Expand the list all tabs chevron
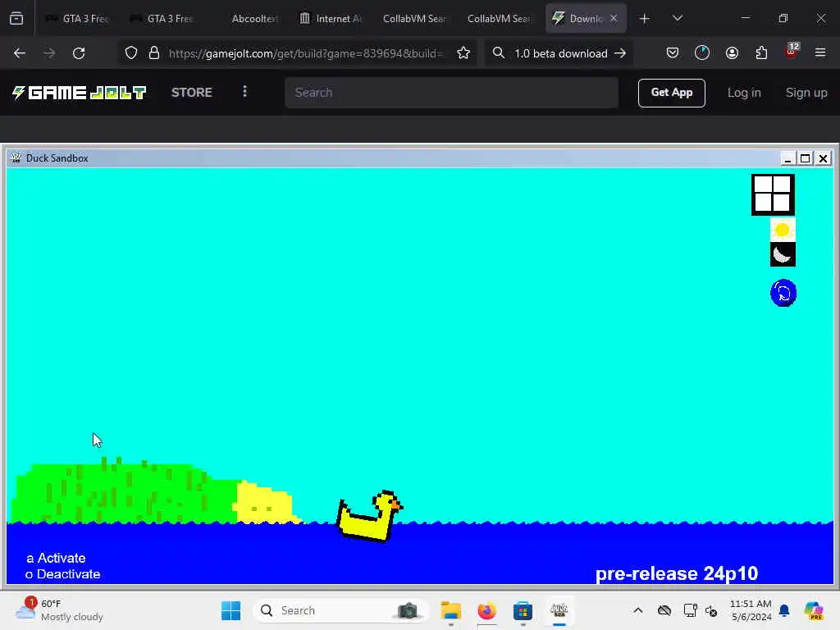This screenshot has height=630, width=840. point(677,19)
